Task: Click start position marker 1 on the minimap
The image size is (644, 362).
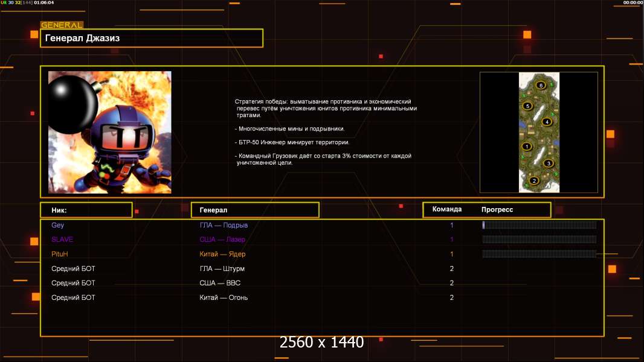Action: [x=527, y=147]
